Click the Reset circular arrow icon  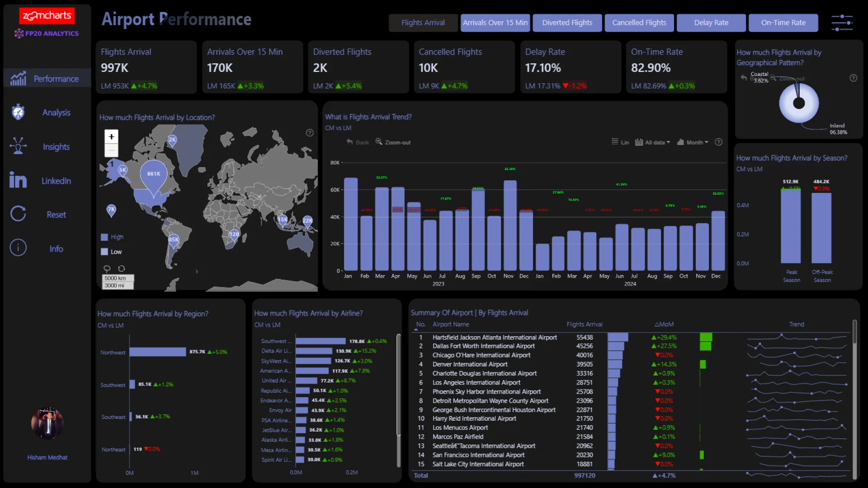pyautogui.click(x=18, y=214)
